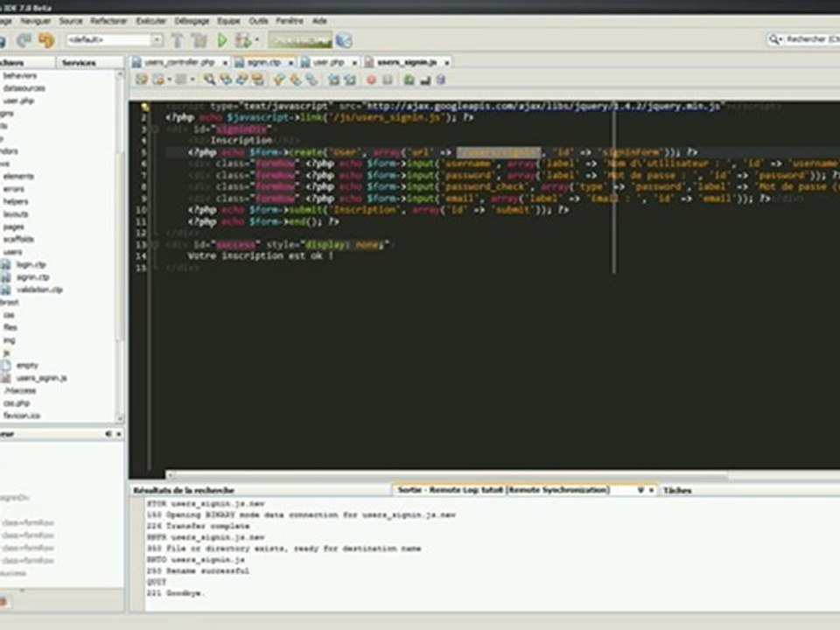Viewport: 840px width, 630px height.
Task: Open the output tab list dropdown arrow
Action: [x=640, y=490]
